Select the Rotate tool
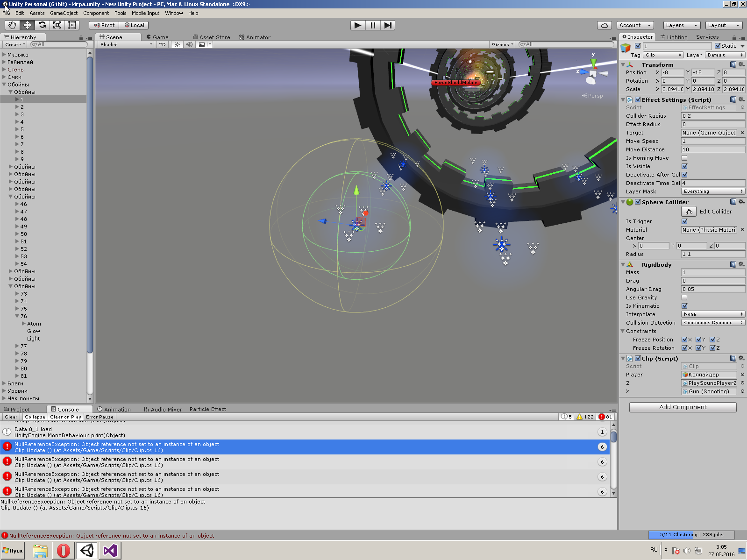 point(42,25)
